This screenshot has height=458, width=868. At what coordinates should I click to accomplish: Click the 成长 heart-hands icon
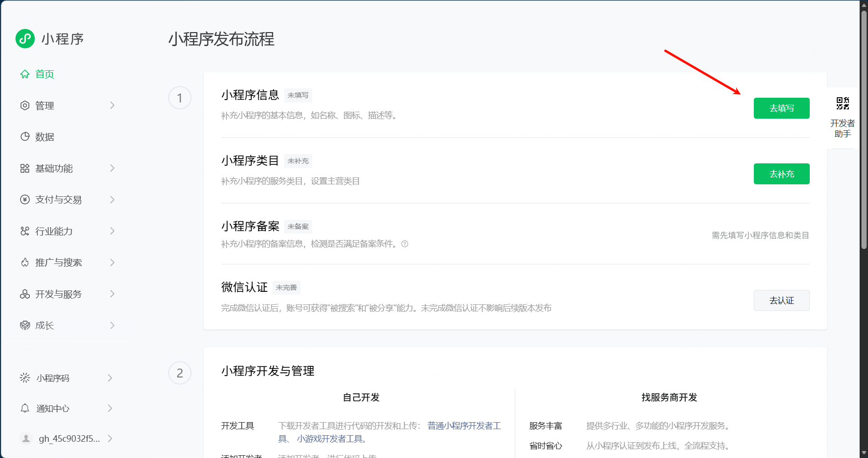[25, 325]
